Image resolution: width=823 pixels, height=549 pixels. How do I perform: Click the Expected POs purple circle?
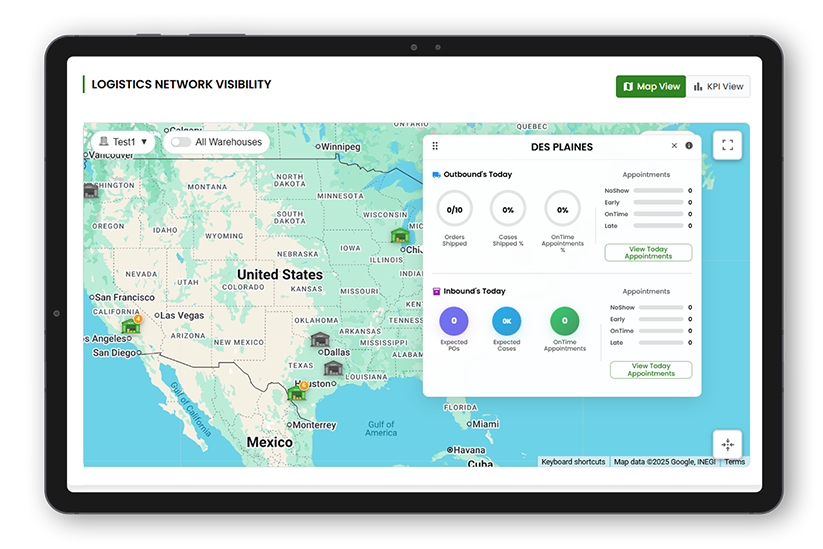click(x=453, y=321)
